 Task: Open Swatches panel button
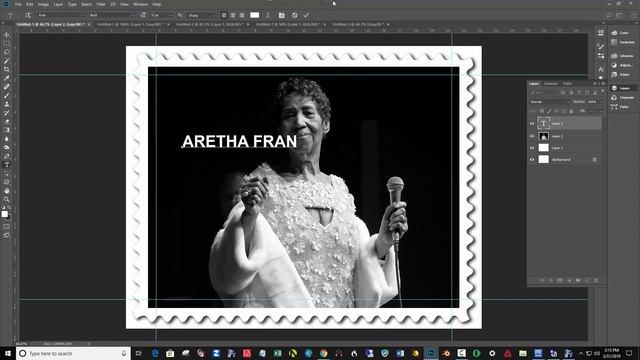pyautogui.click(x=622, y=42)
